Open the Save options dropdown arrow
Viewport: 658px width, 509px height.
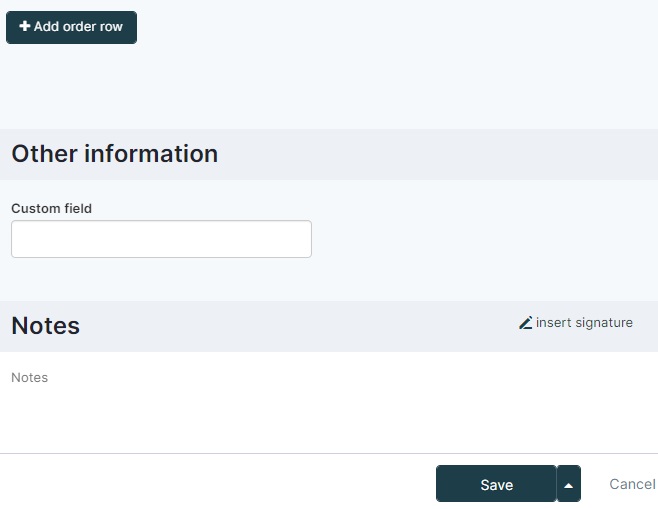point(569,483)
